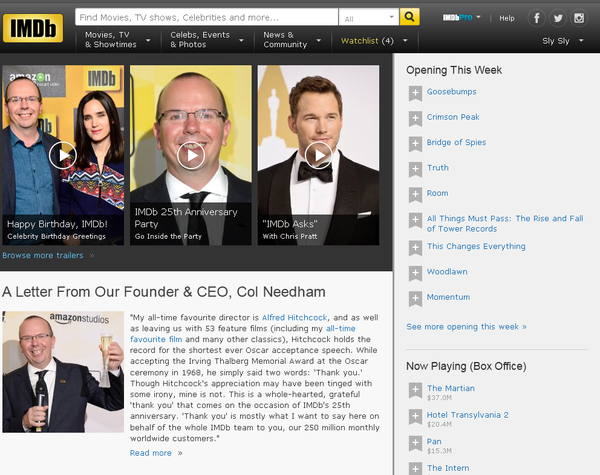Click the IMDb logo
The width and height of the screenshot is (600, 475).
pyautogui.click(x=33, y=28)
